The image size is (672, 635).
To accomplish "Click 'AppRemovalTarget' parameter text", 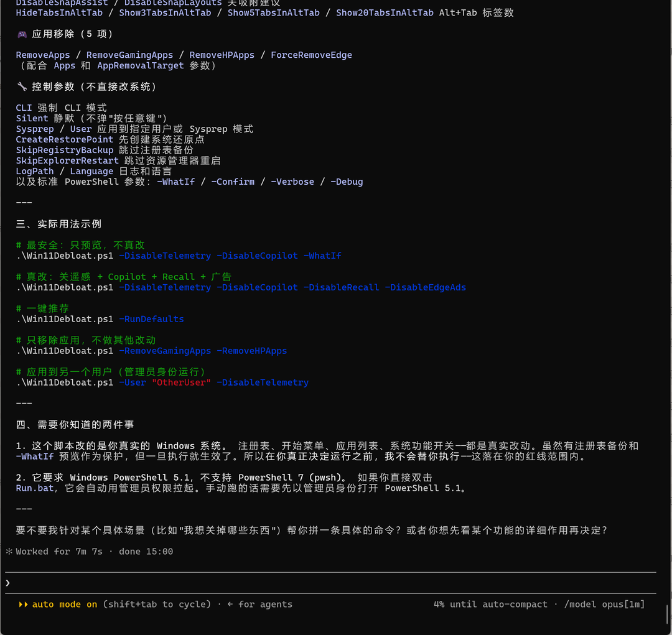I will pos(140,65).
